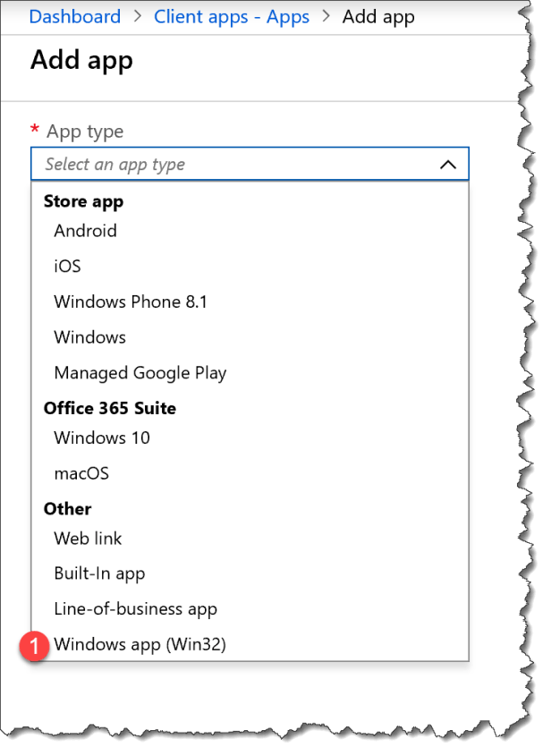
Task: Open the Dashboard breadcrumb link
Action: pos(75,16)
